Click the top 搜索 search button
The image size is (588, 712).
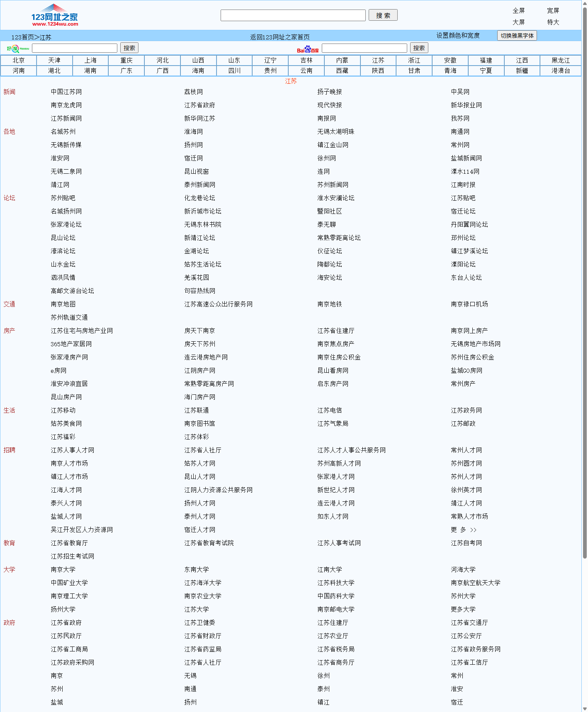click(383, 15)
